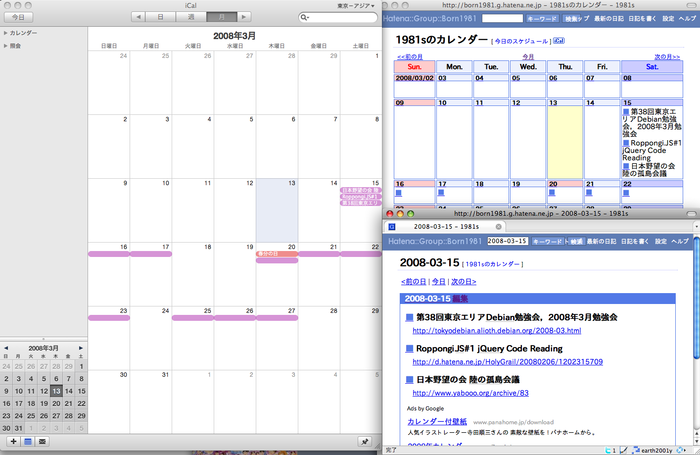Click the blue square entry icon on day 16
The height and width of the screenshot is (455, 700).
(x=399, y=193)
